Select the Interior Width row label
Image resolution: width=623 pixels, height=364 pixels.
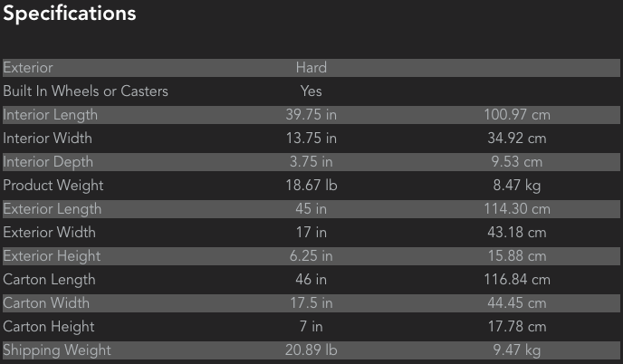(47, 139)
